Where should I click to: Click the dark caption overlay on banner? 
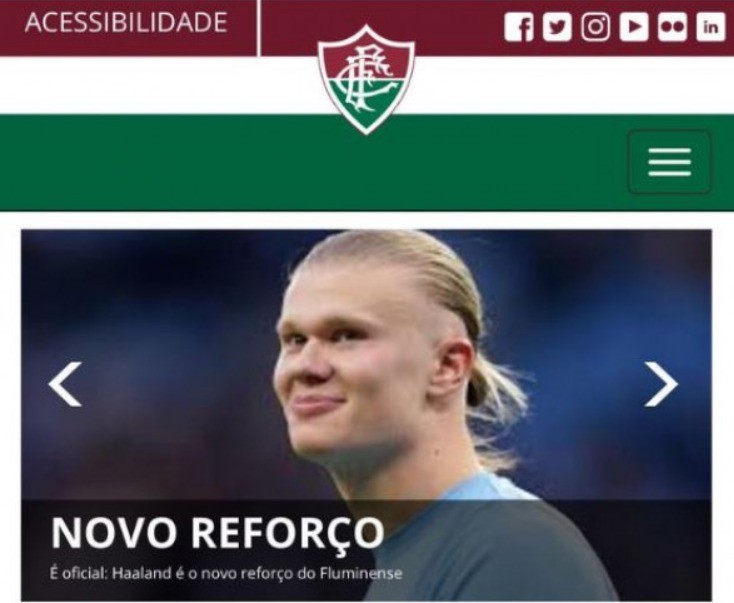[367, 551]
